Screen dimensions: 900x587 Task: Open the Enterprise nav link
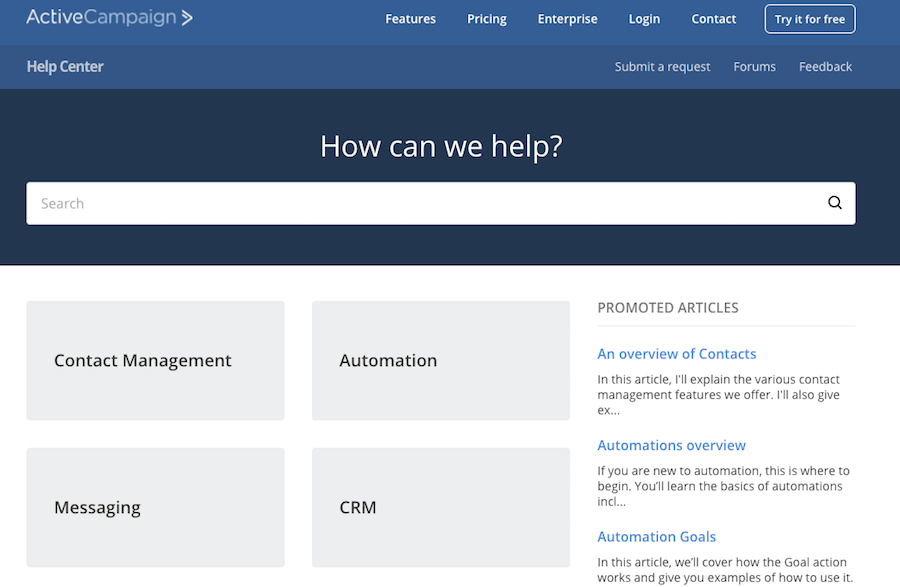point(568,19)
